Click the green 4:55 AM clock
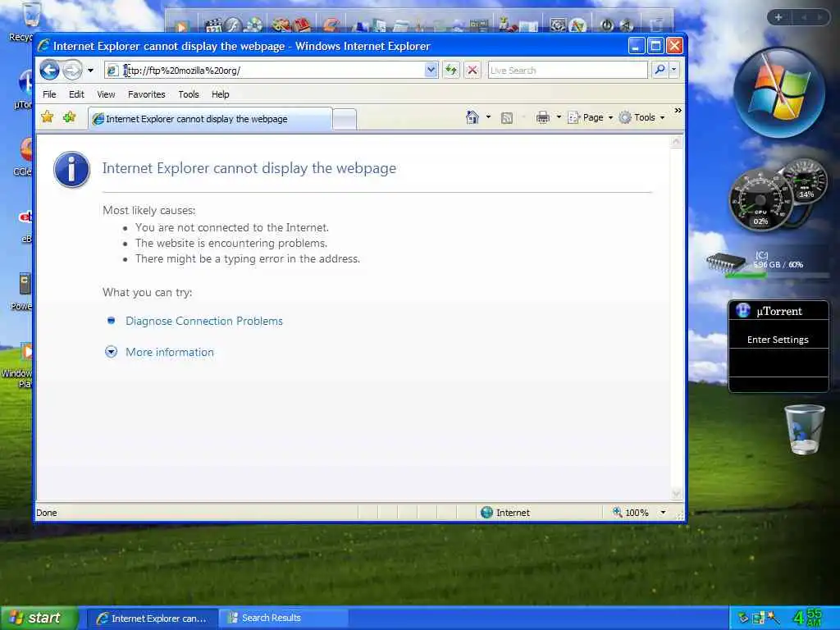The width and height of the screenshot is (840, 630). click(x=808, y=618)
